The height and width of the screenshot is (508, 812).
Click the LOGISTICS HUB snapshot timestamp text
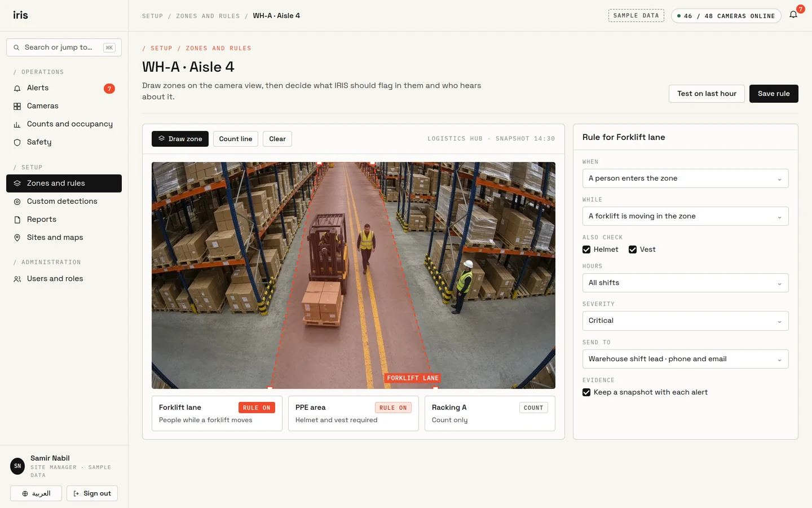tap(491, 139)
